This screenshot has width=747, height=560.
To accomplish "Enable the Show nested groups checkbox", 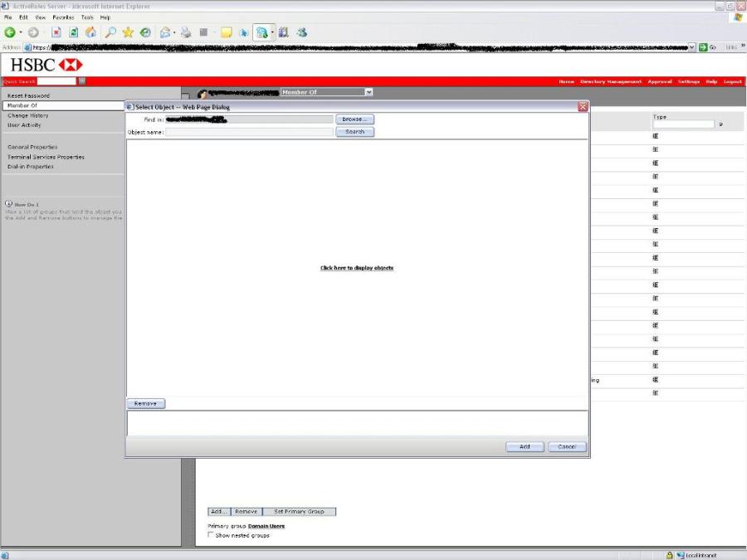I will click(x=211, y=535).
